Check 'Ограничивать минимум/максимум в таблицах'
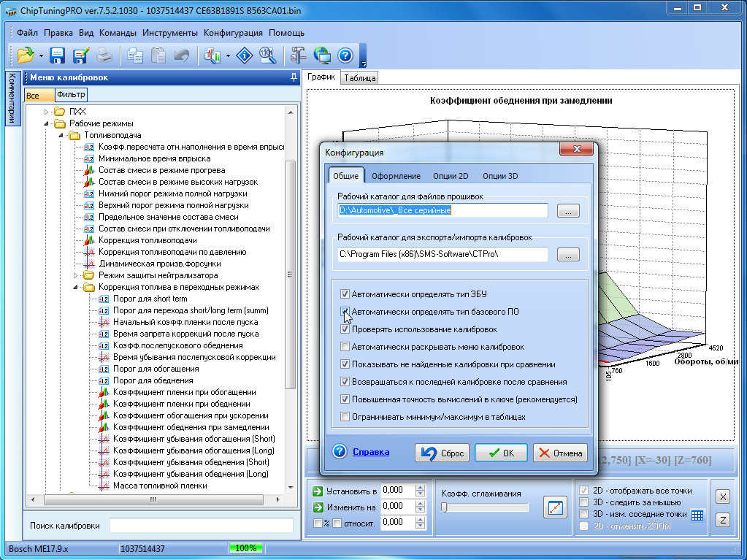This screenshot has height=560, width=747. point(345,417)
